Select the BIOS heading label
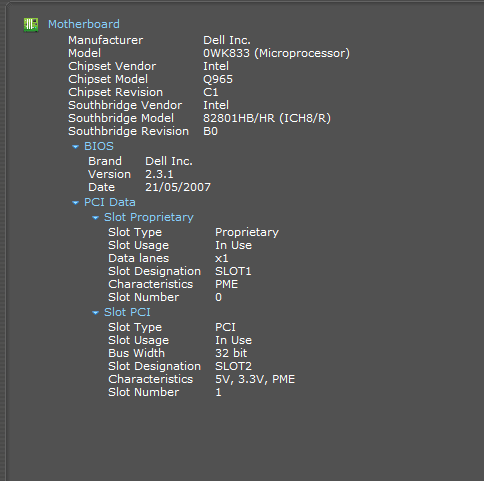 [99, 146]
